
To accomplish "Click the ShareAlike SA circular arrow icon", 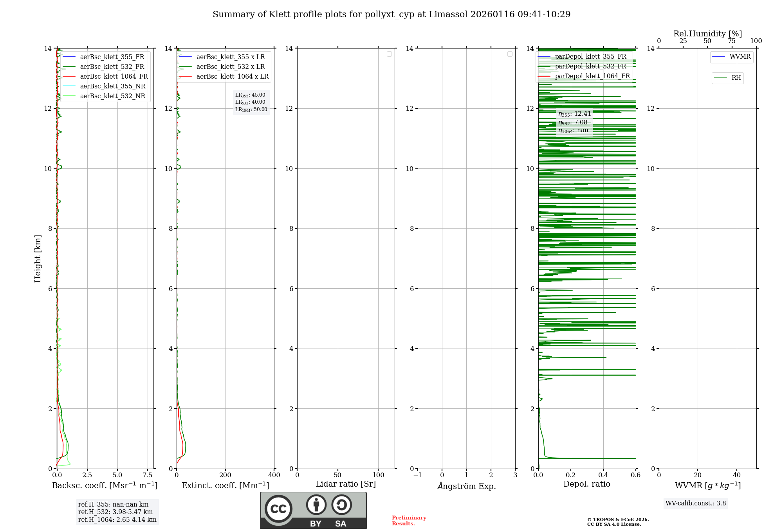I will [341, 505].
